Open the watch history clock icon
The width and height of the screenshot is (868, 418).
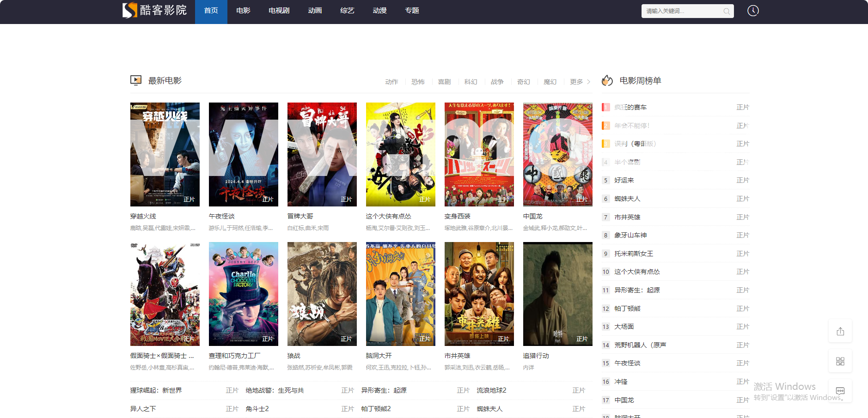pyautogui.click(x=753, y=11)
